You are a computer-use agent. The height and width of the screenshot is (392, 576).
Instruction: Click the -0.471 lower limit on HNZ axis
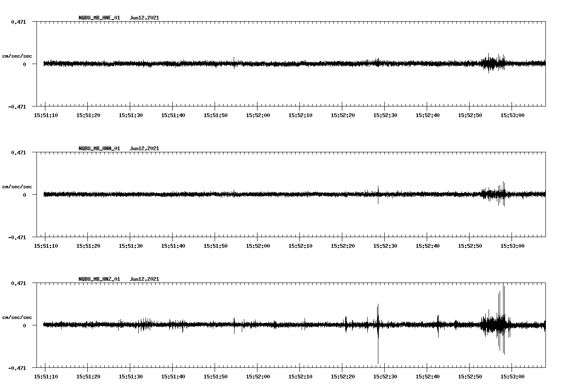(x=17, y=368)
